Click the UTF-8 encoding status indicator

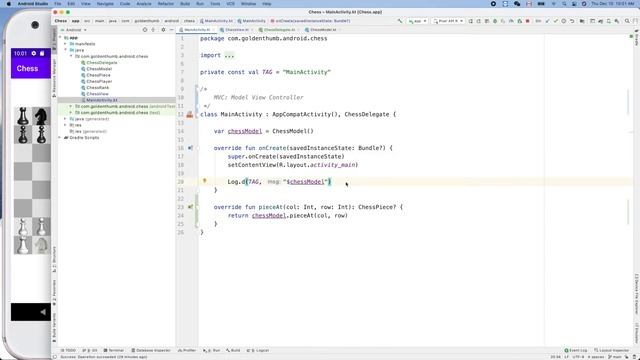[578, 357]
